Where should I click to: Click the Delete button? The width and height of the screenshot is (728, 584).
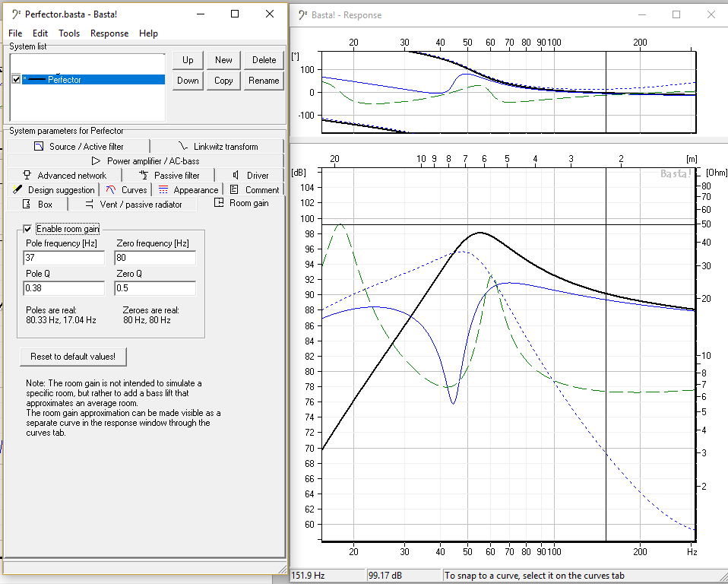(x=264, y=60)
